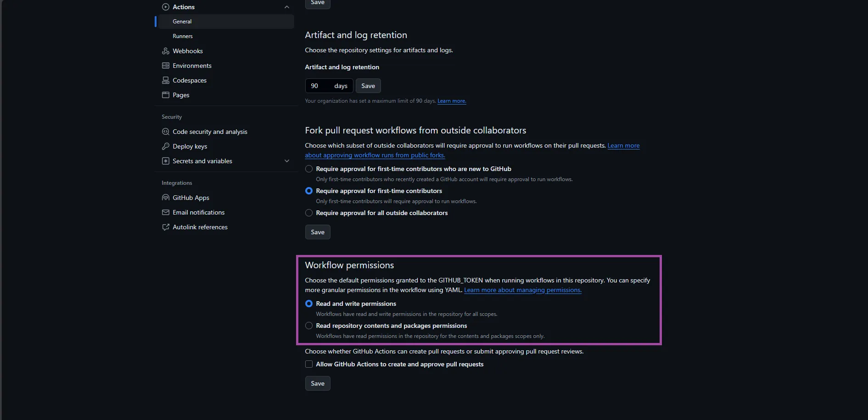Click the Code security and analysis icon
Screen dimensions: 868x420
[166, 132]
